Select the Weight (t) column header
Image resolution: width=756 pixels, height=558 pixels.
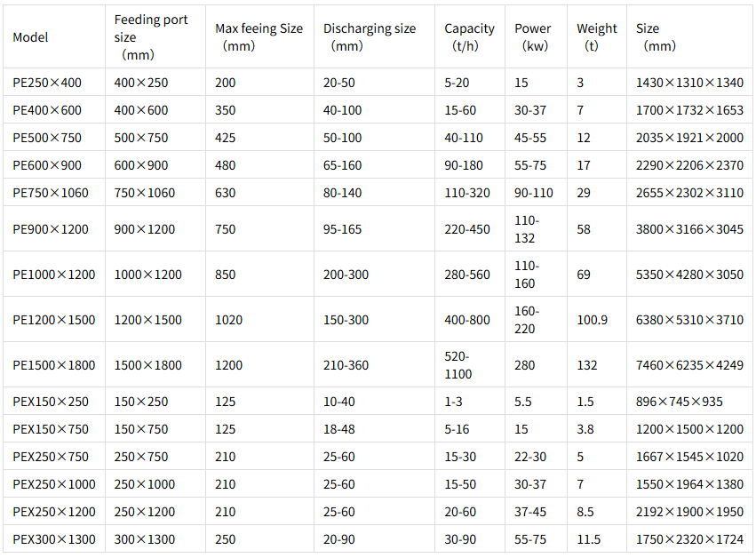(596, 37)
